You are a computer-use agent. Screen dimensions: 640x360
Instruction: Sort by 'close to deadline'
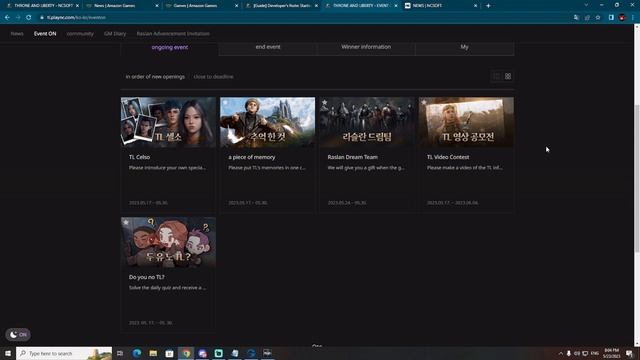click(x=213, y=77)
